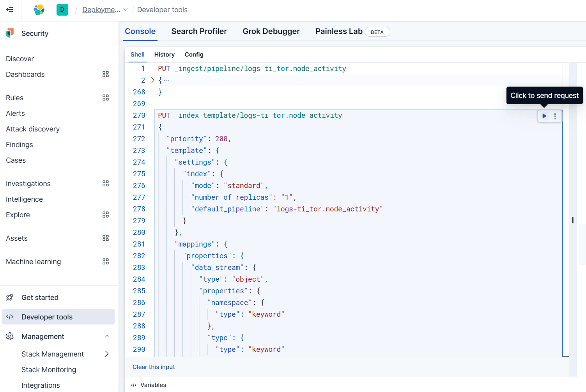The image size is (586, 392).
Task: Open Attack discovery in sidebar
Action: point(33,129)
